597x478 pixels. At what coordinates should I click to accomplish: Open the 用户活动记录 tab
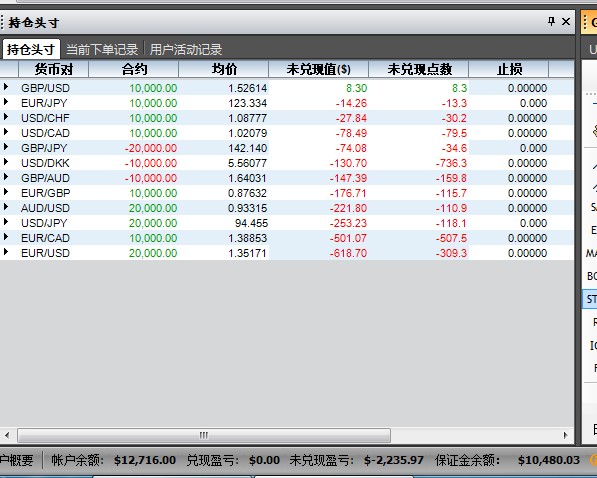click(x=185, y=50)
